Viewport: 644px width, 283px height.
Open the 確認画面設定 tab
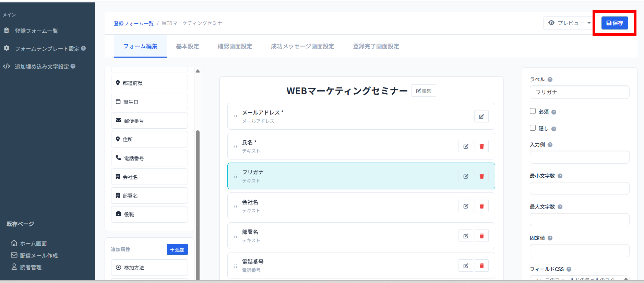click(235, 46)
